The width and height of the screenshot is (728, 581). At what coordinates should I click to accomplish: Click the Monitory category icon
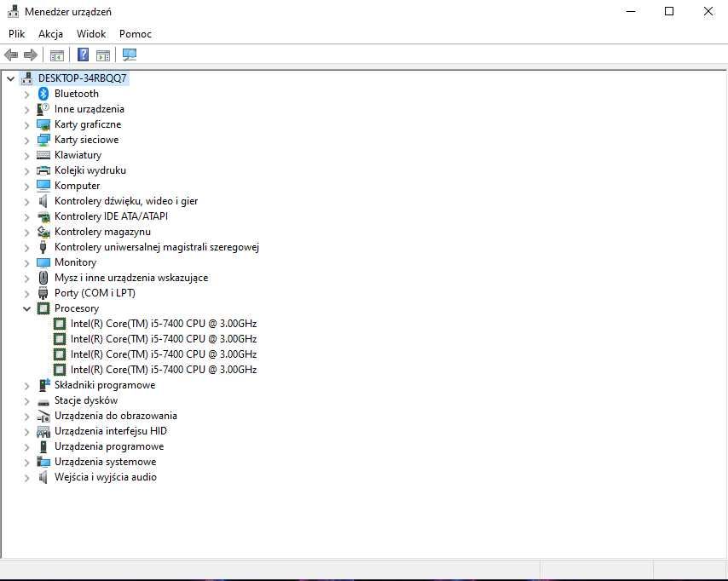coord(43,262)
